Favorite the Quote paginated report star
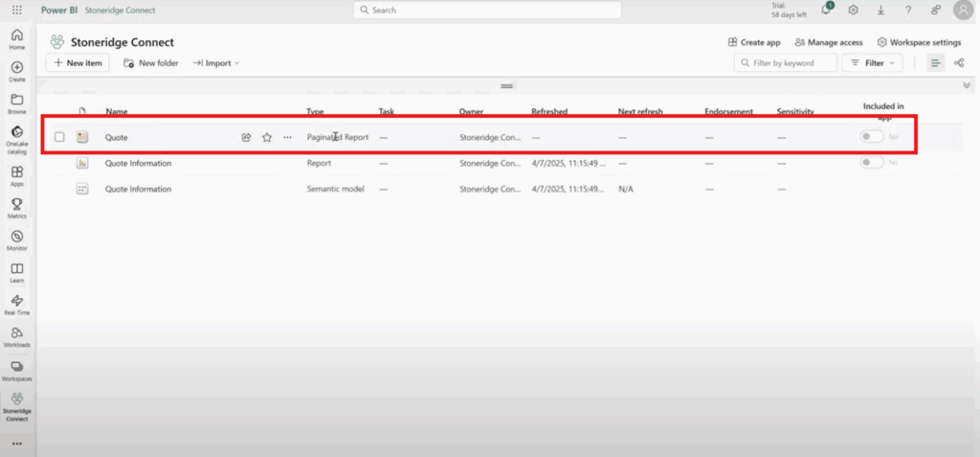The width and height of the screenshot is (980, 457). pyautogui.click(x=267, y=137)
